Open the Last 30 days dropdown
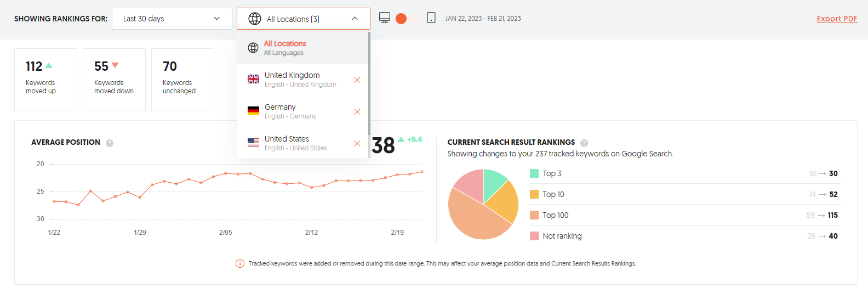 172,19
